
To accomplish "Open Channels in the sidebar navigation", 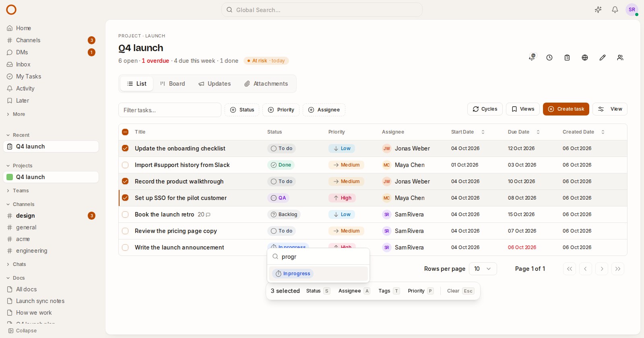I will click(x=51, y=40).
